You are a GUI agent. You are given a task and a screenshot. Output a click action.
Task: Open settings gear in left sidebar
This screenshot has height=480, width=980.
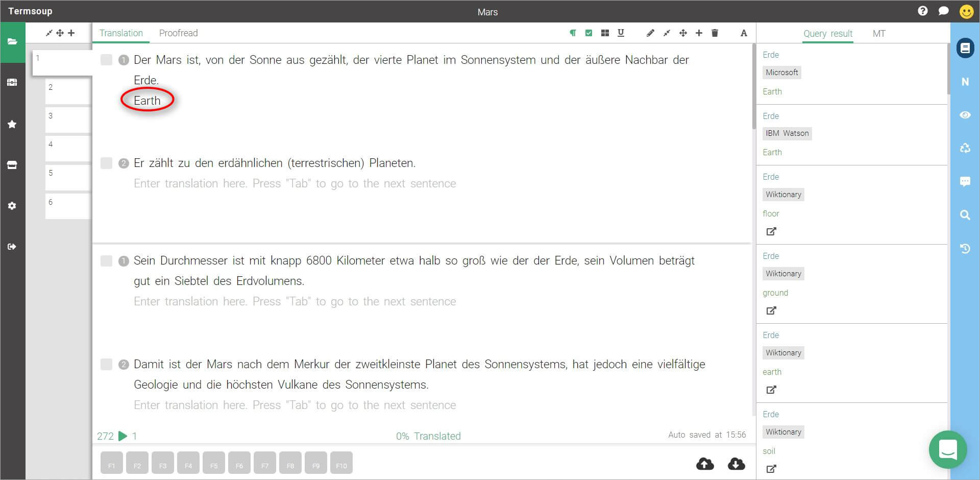[12, 206]
